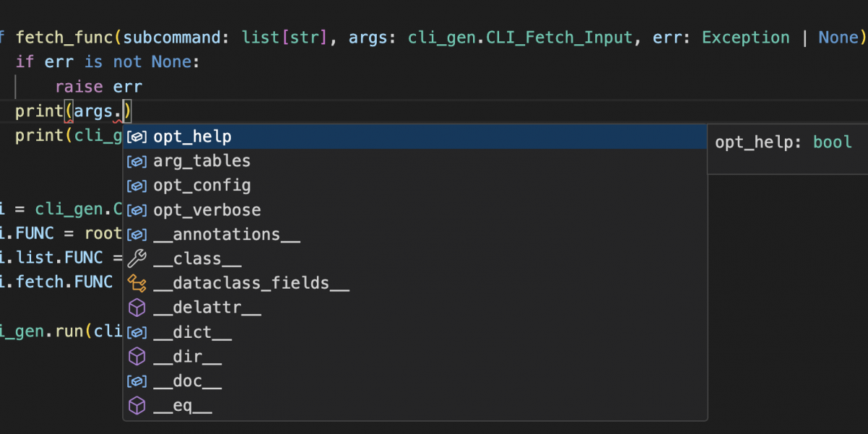Pick the opt_config completion entry
This screenshot has height=434, width=868.
(202, 186)
